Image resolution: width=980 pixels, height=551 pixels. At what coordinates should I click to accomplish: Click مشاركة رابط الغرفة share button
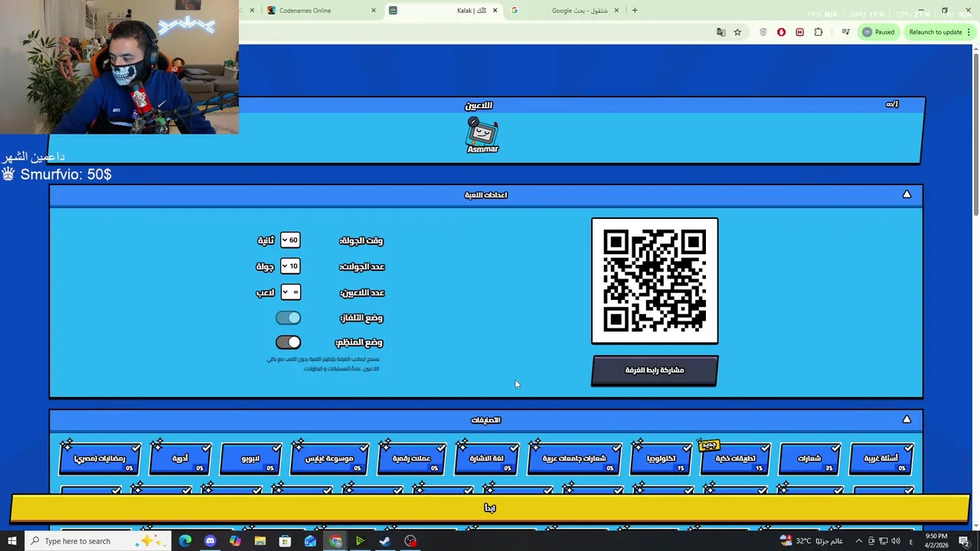655,370
